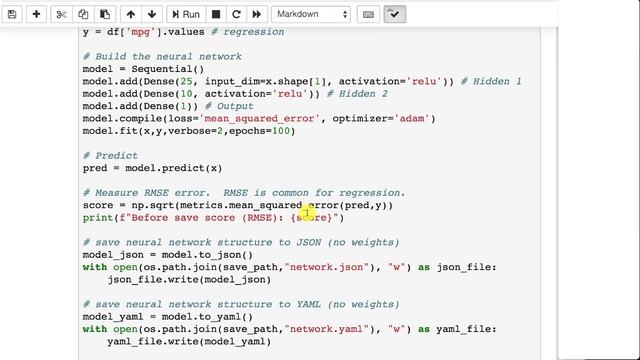
Task: Click the line 'json_file.write(model_json)'
Action: 189,280
